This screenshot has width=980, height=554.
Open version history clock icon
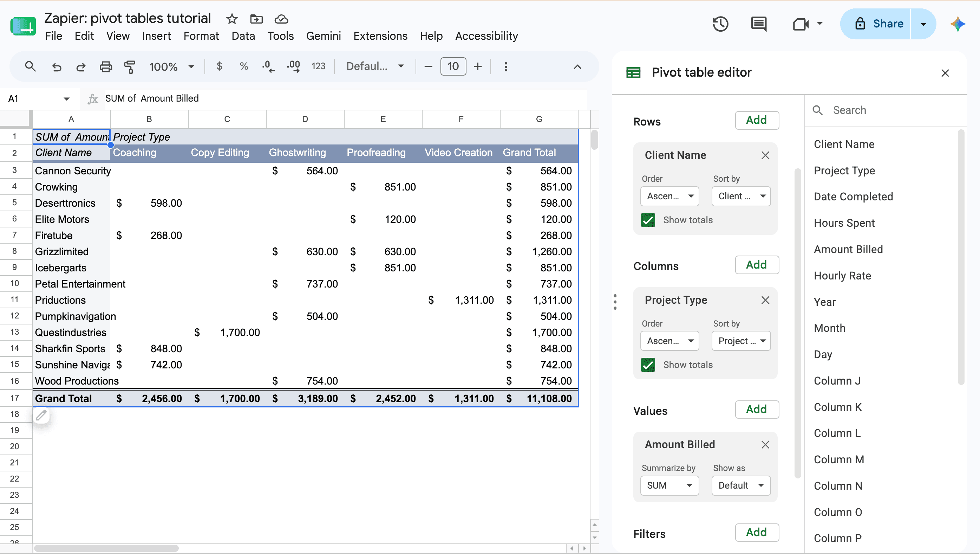[x=720, y=24]
